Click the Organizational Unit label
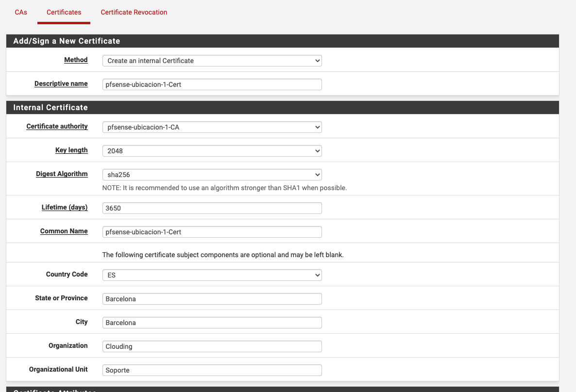This screenshot has height=392, width=576. pos(58,369)
